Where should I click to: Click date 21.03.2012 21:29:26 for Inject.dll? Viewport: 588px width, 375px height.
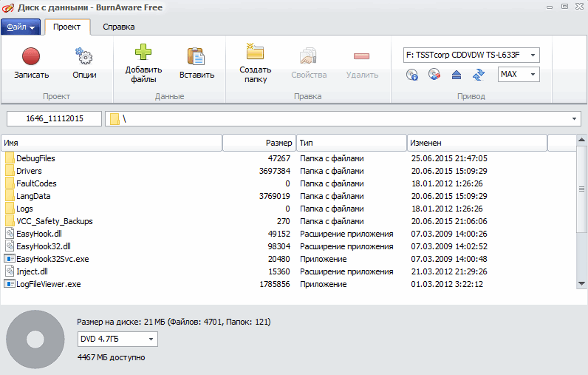coord(449,271)
